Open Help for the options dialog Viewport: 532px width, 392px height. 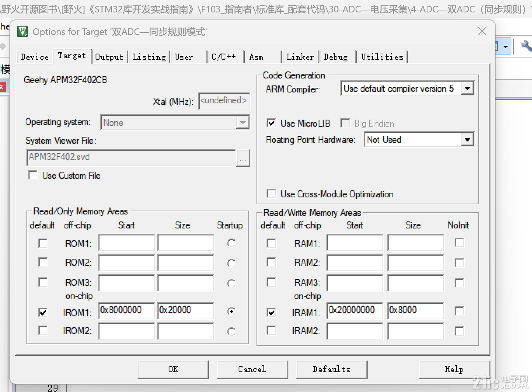(454, 369)
